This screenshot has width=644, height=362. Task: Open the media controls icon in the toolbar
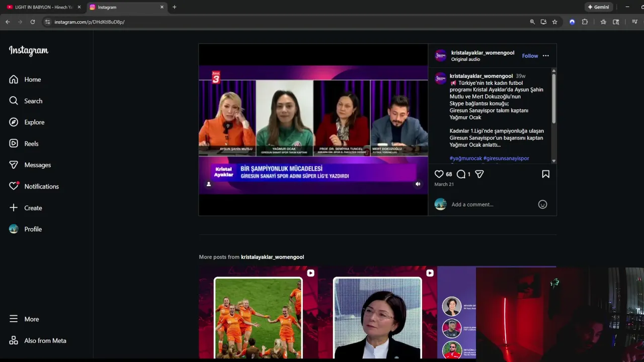point(634,22)
